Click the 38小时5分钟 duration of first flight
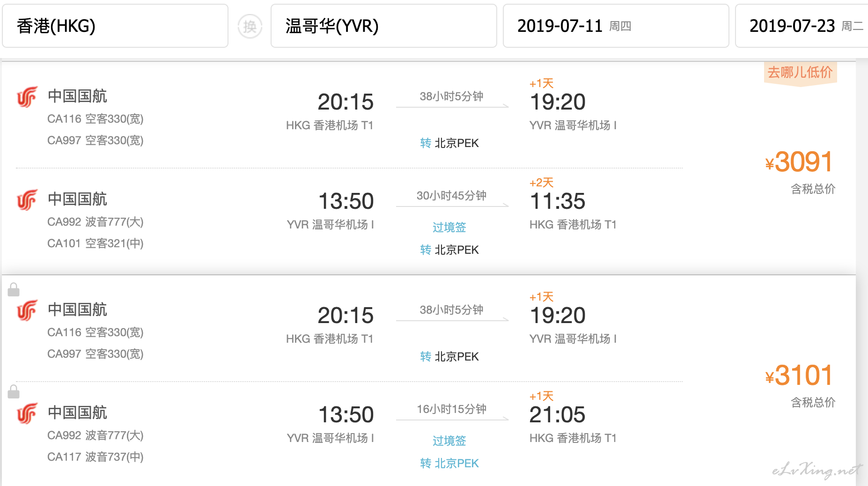The width and height of the screenshot is (868, 486). click(x=451, y=96)
